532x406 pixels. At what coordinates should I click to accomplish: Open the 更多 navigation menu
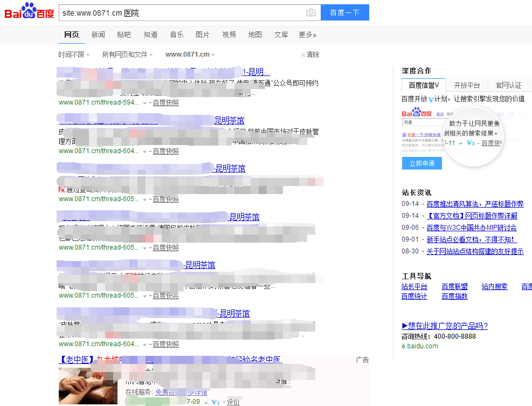coord(306,34)
